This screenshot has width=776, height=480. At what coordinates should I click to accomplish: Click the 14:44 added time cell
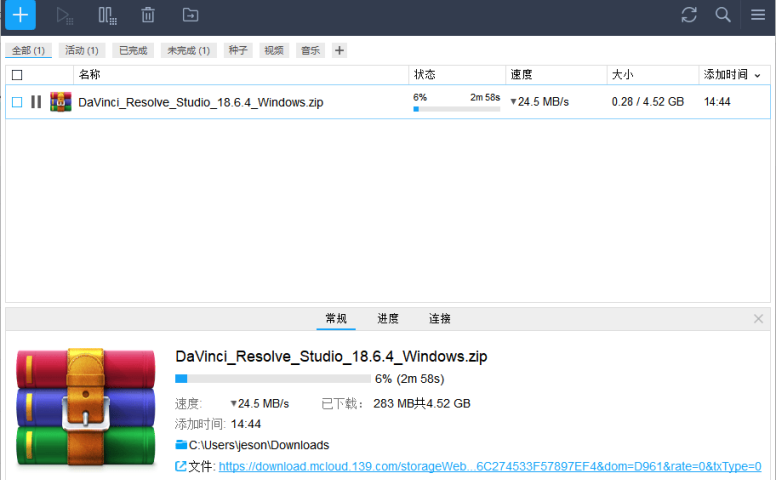click(x=717, y=102)
